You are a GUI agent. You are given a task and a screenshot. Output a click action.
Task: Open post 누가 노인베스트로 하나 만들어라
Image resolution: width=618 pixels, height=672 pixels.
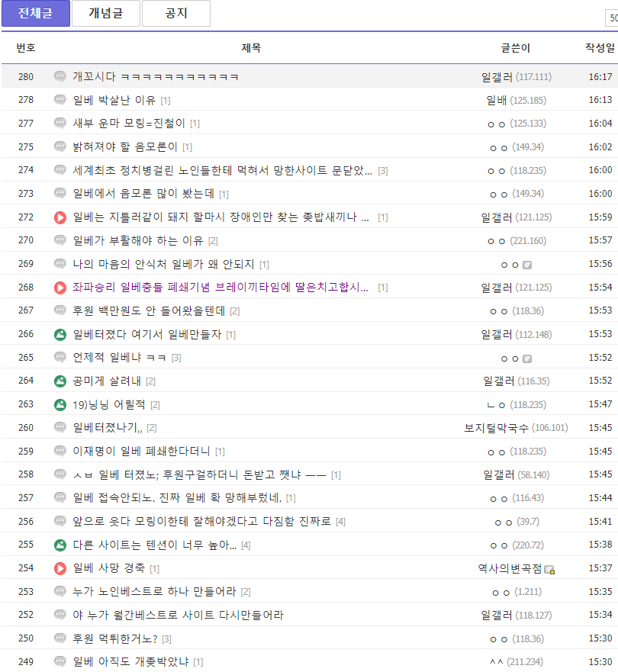click(x=154, y=592)
